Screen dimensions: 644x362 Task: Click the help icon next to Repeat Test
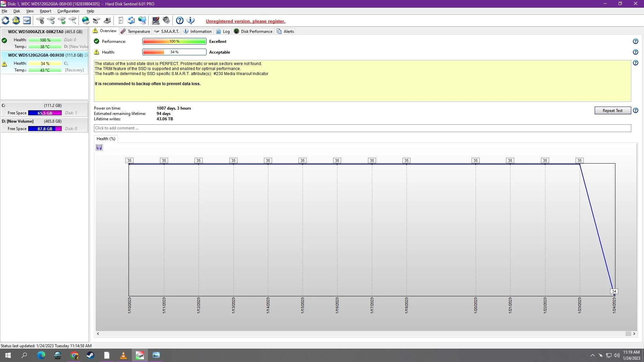point(635,111)
